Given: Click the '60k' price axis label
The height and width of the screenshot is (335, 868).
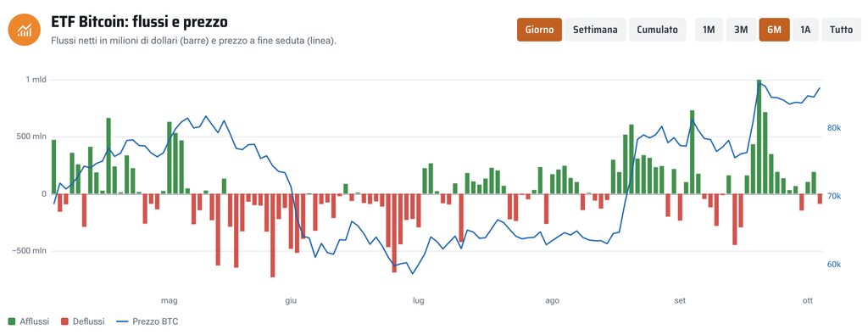Looking at the screenshot, I should pyautogui.click(x=834, y=265).
